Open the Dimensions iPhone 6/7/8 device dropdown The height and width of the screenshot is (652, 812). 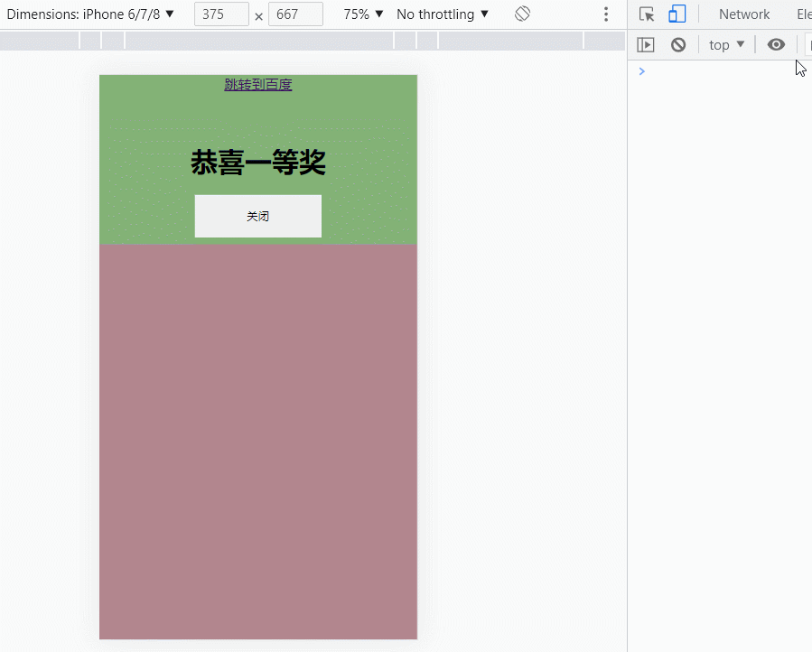pyautogui.click(x=90, y=14)
